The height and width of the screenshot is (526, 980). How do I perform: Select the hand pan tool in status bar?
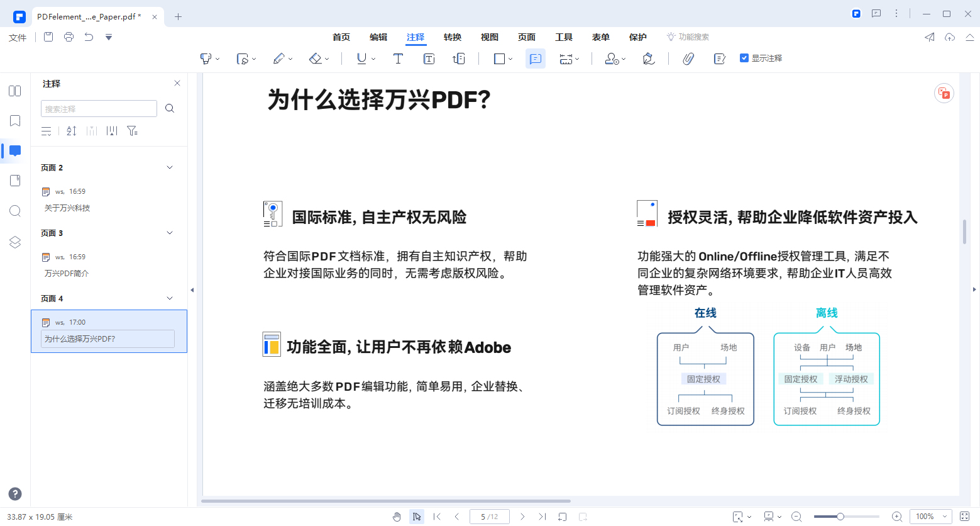pyautogui.click(x=397, y=517)
